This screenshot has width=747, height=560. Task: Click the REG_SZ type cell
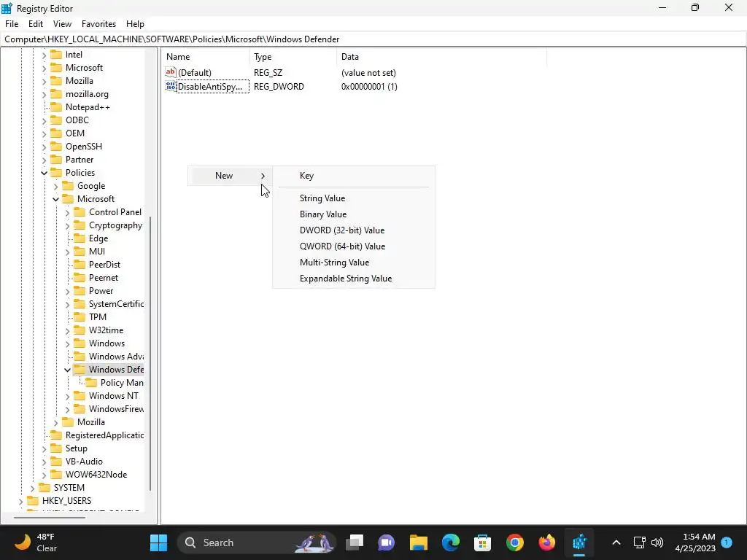[268, 73]
